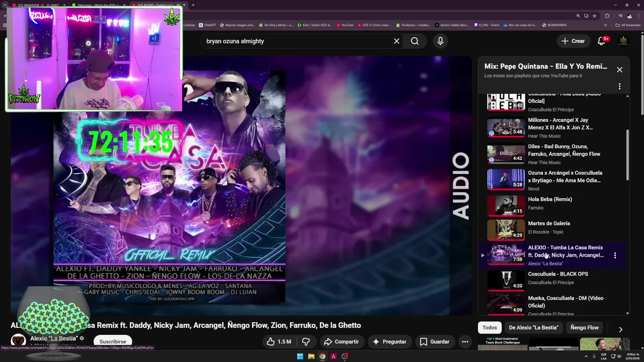Select De Alexio "La Bestia" chip
This screenshot has width=644, height=362.
pos(533,328)
